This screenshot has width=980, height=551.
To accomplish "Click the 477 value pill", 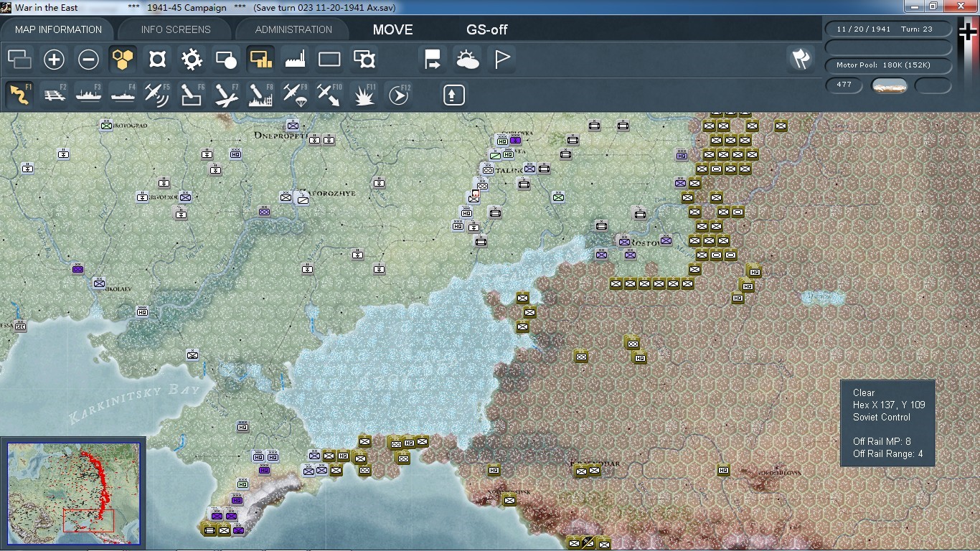I will pyautogui.click(x=844, y=85).
